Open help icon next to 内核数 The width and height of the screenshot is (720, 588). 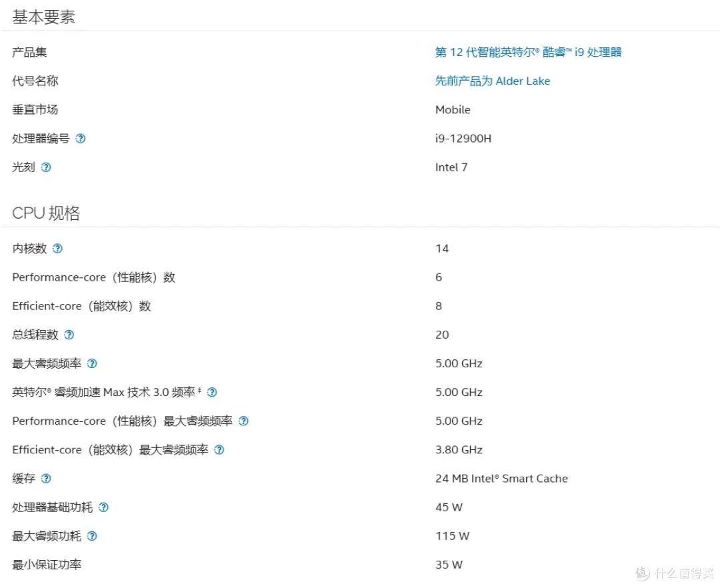click(57, 249)
